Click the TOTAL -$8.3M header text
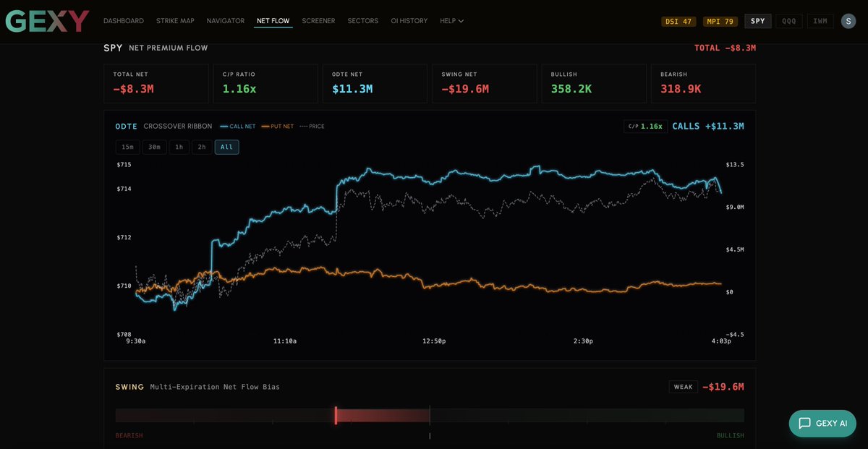The image size is (868, 449). pos(725,48)
